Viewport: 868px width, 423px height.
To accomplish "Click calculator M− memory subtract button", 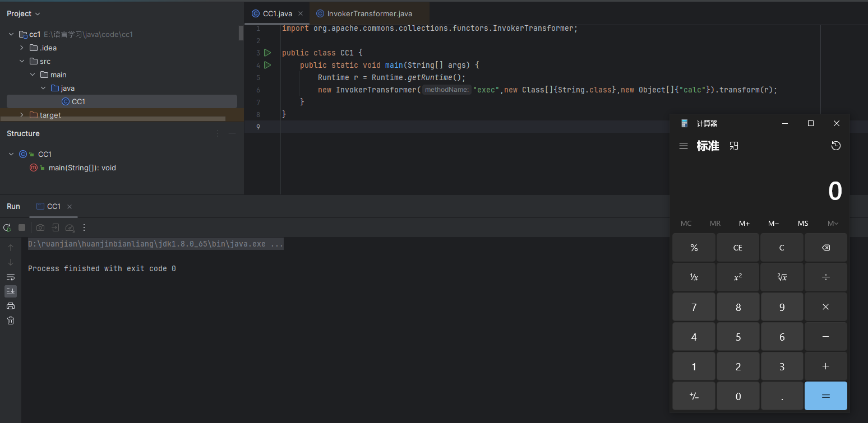I will 774,224.
